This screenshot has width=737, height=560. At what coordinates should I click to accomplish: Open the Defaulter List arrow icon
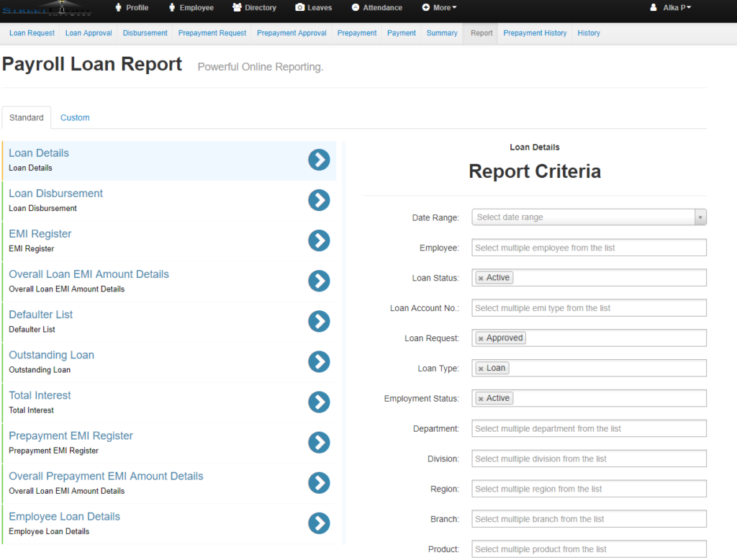click(x=319, y=322)
